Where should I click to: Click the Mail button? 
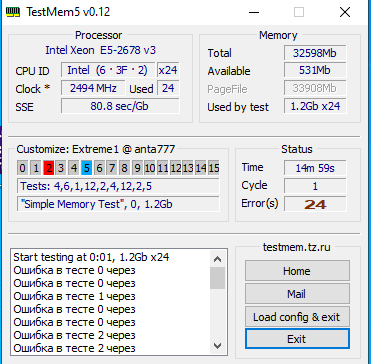(x=297, y=294)
